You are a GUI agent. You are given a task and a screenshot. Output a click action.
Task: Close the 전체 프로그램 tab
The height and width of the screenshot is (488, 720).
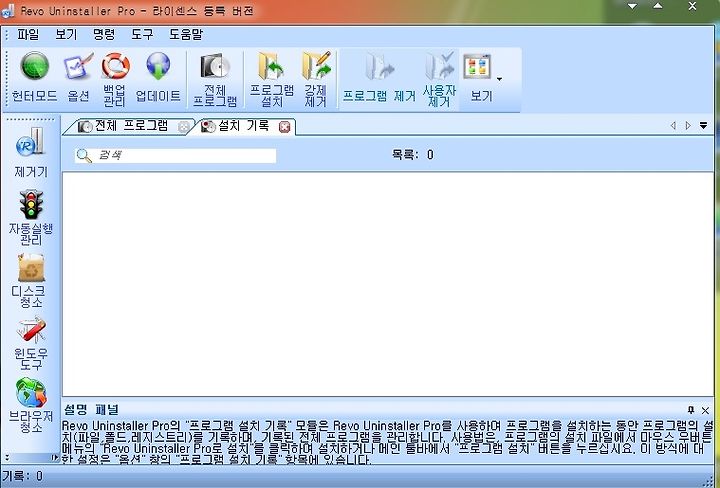[x=184, y=127]
